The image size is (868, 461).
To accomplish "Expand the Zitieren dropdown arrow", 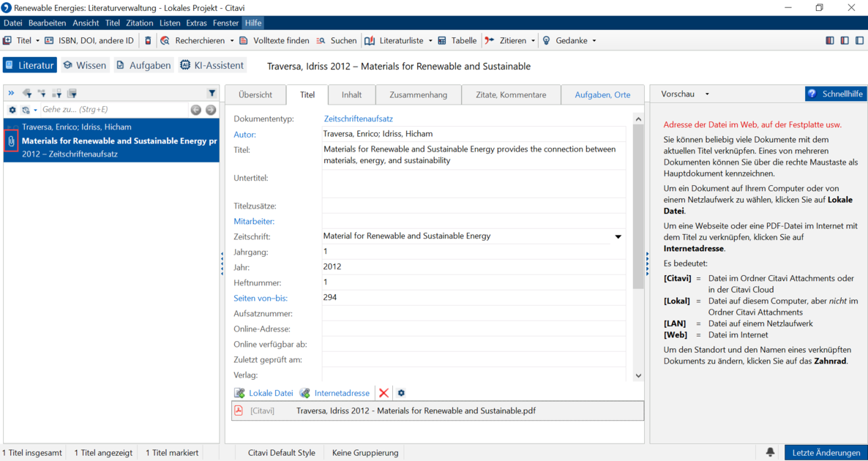I will pos(533,40).
